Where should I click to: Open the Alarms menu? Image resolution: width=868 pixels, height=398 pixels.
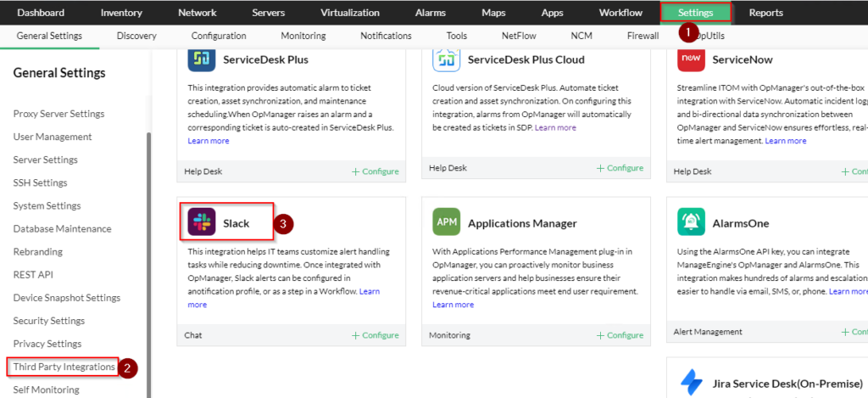[430, 13]
